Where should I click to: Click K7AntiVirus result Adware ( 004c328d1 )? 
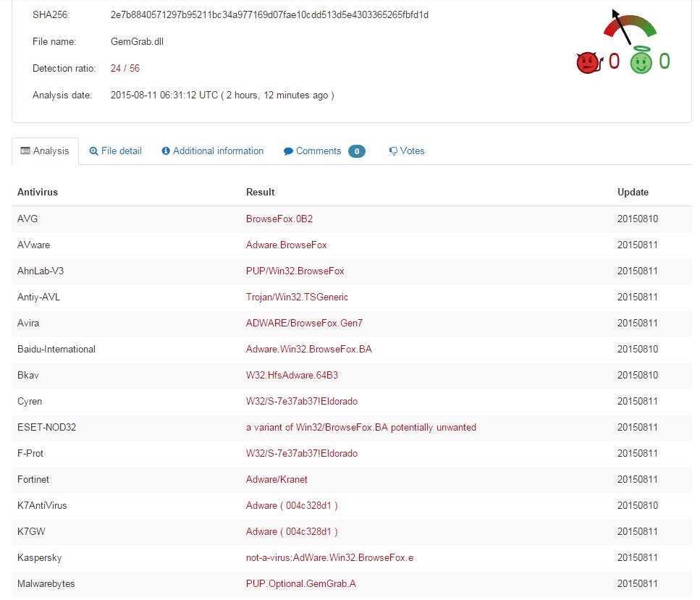[x=292, y=505]
